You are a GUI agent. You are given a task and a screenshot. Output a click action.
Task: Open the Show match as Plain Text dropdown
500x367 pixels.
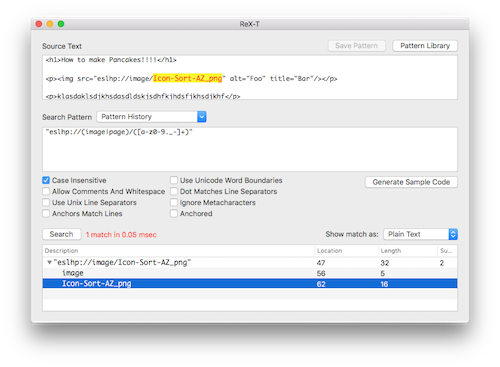pos(420,234)
